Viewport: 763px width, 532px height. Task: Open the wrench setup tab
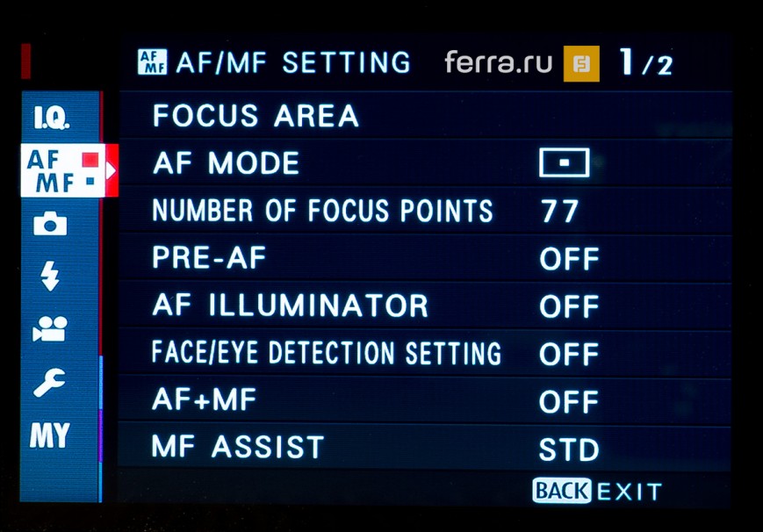click(x=48, y=383)
